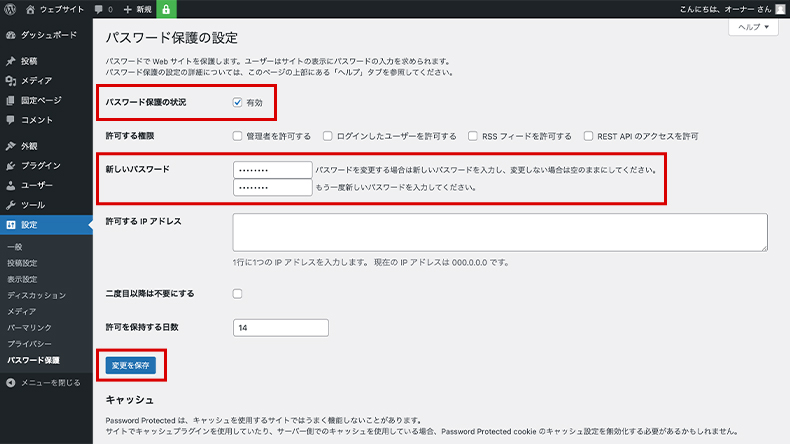Open the 一般 settings submenu
Viewport: 790px width, 444px height.
pyautogui.click(x=15, y=247)
